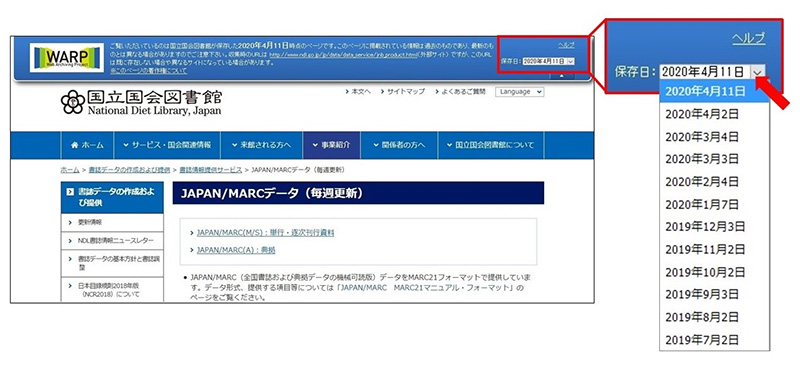This screenshot has width=800, height=370.
Task: Click ホーム in the breadcrumb trail
Action: 70,169
